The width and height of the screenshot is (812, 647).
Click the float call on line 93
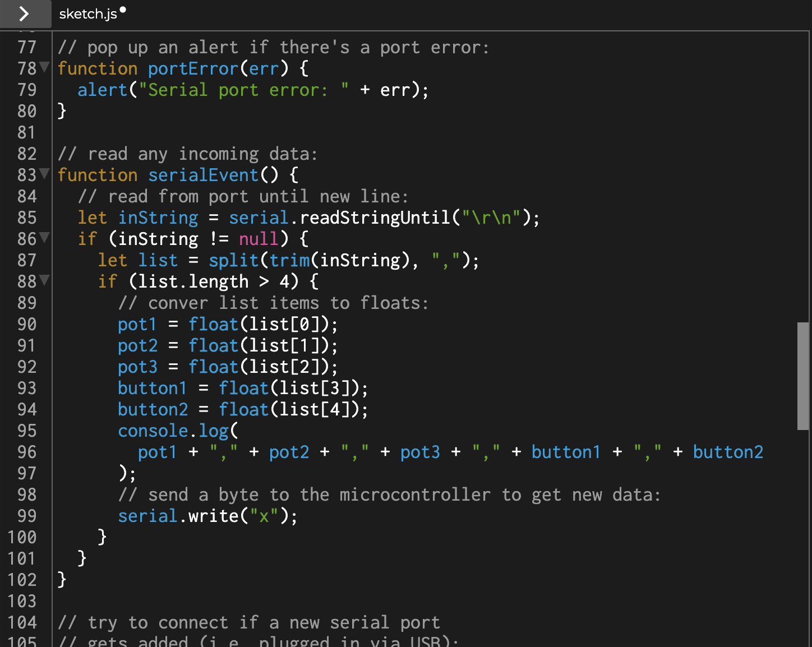(x=243, y=387)
